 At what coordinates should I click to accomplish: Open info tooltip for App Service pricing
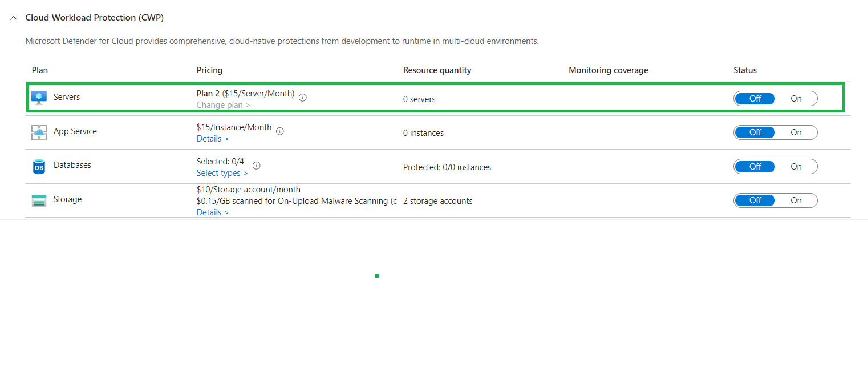click(x=280, y=131)
